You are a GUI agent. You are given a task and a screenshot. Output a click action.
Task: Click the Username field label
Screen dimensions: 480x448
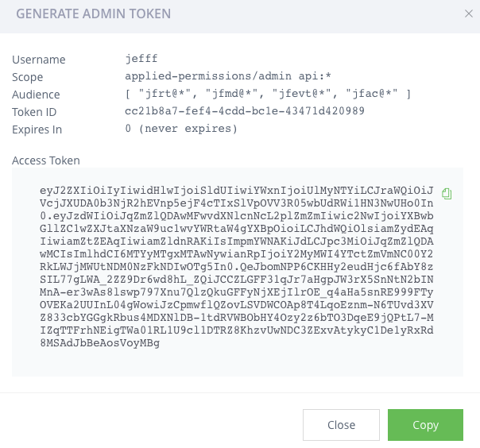coord(39,60)
